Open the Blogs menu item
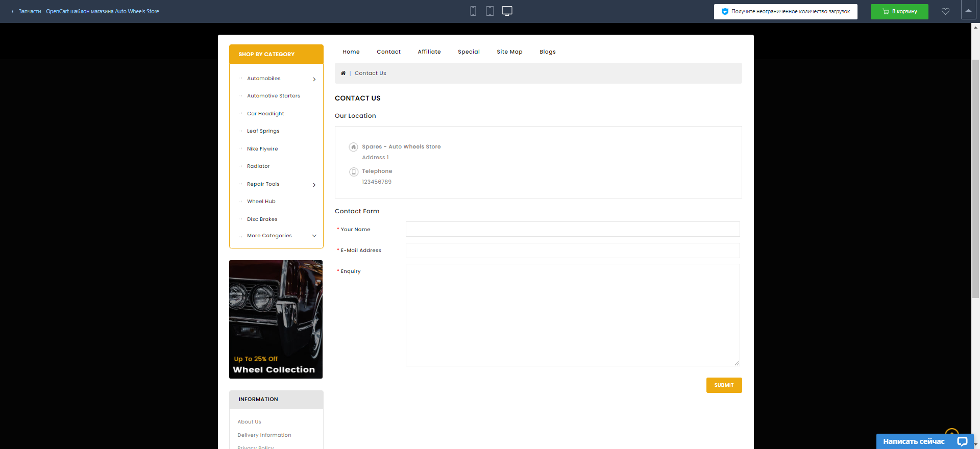 pyautogui.click(x=547, y=52)
